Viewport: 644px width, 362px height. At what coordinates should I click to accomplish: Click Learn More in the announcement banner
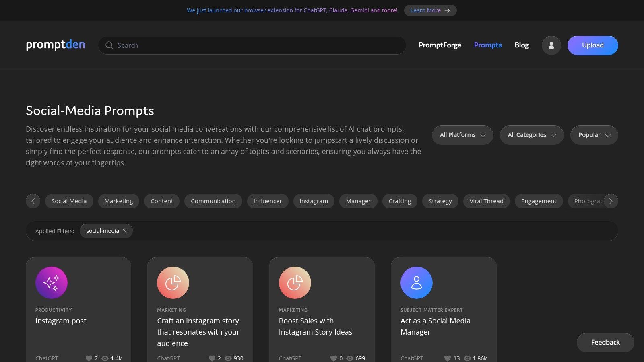coord(430,10)
